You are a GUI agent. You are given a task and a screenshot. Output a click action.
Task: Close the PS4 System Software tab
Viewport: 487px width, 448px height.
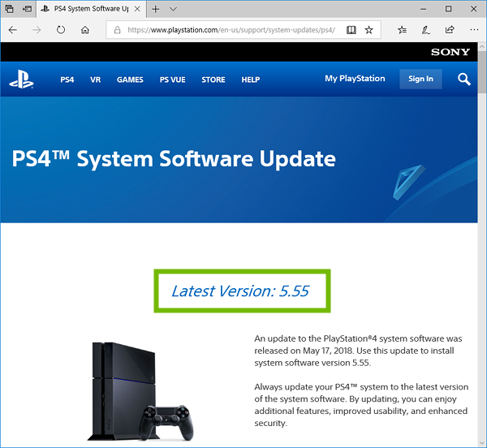[x=137, y=9]
